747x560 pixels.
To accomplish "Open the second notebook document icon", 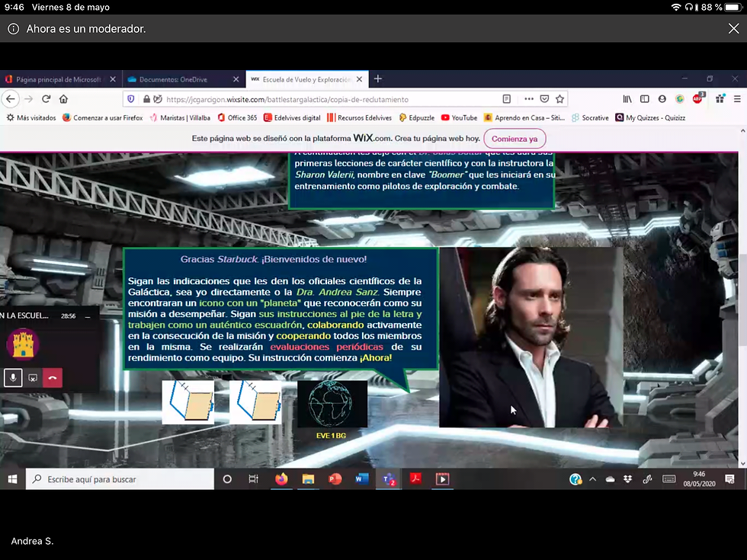I will pos(256,402).
